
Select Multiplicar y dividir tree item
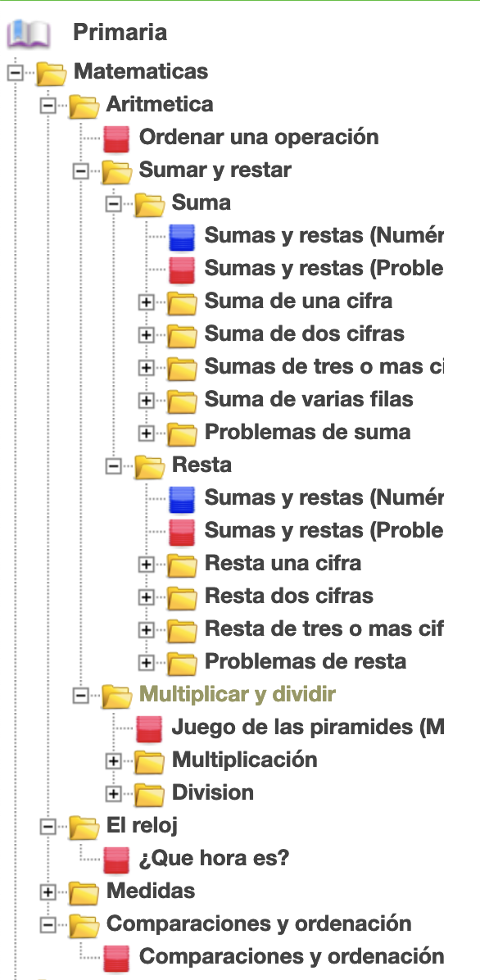point(238,694)
